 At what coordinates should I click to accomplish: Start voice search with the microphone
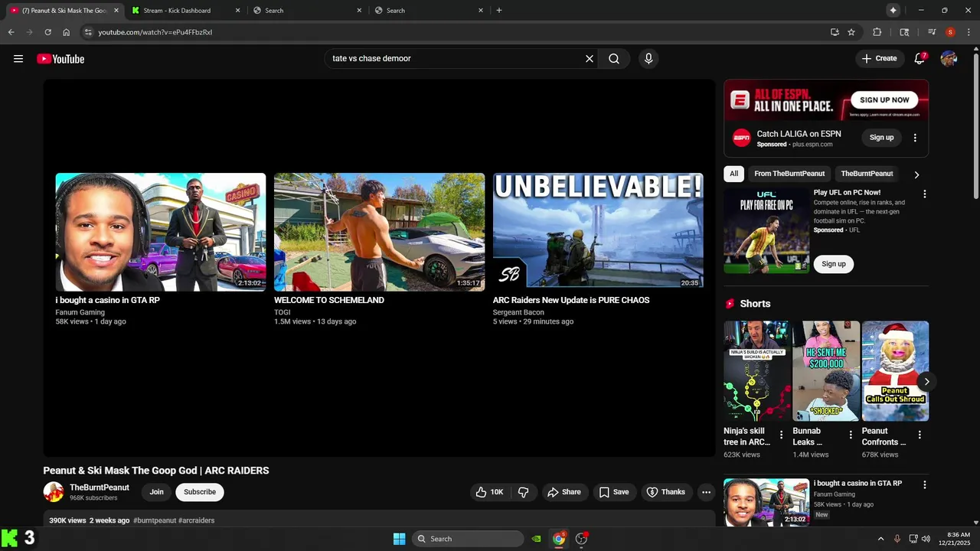648,59
